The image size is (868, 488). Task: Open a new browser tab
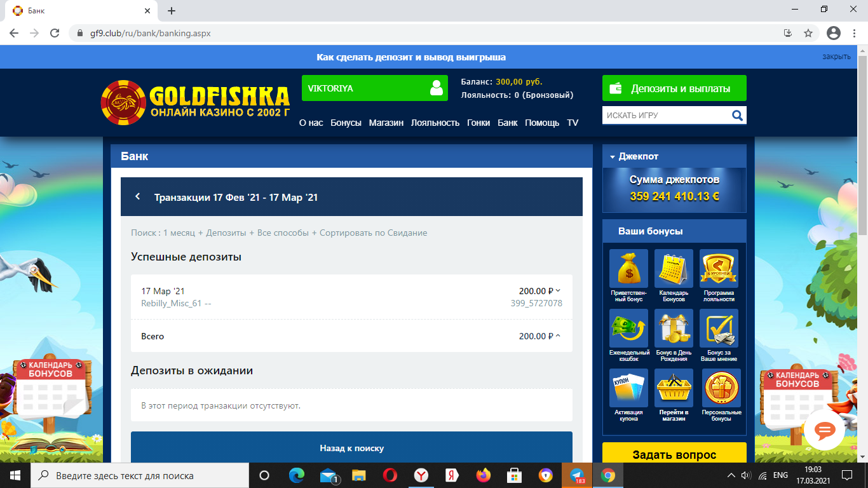[x=171, y=11]
